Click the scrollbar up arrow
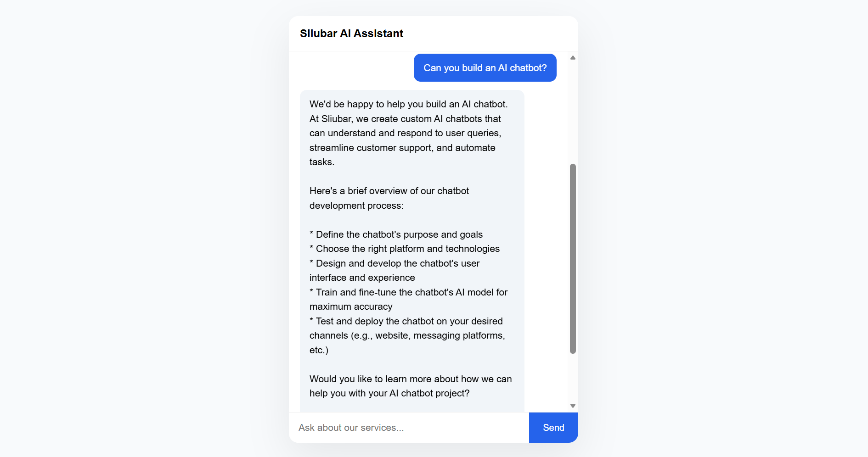 573,57
